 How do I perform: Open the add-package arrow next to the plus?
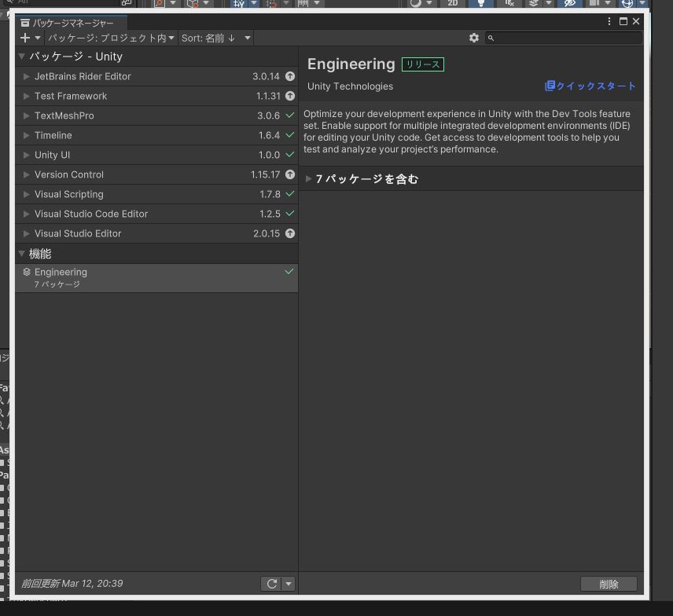coord(38,38)
